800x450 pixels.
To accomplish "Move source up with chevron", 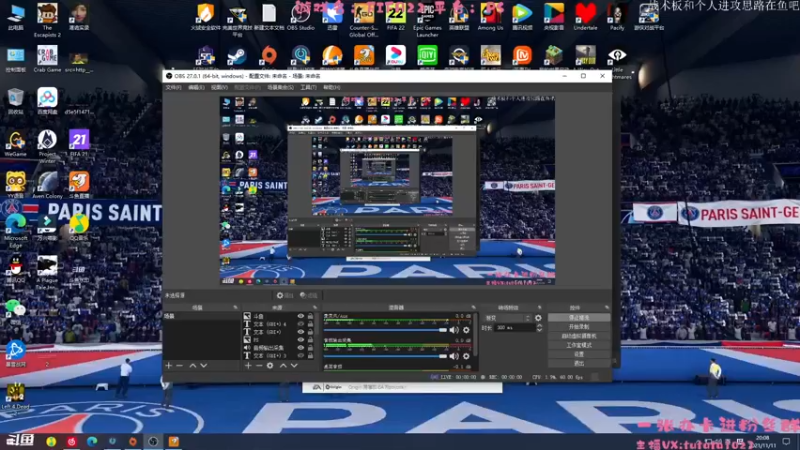I will 283,365.
